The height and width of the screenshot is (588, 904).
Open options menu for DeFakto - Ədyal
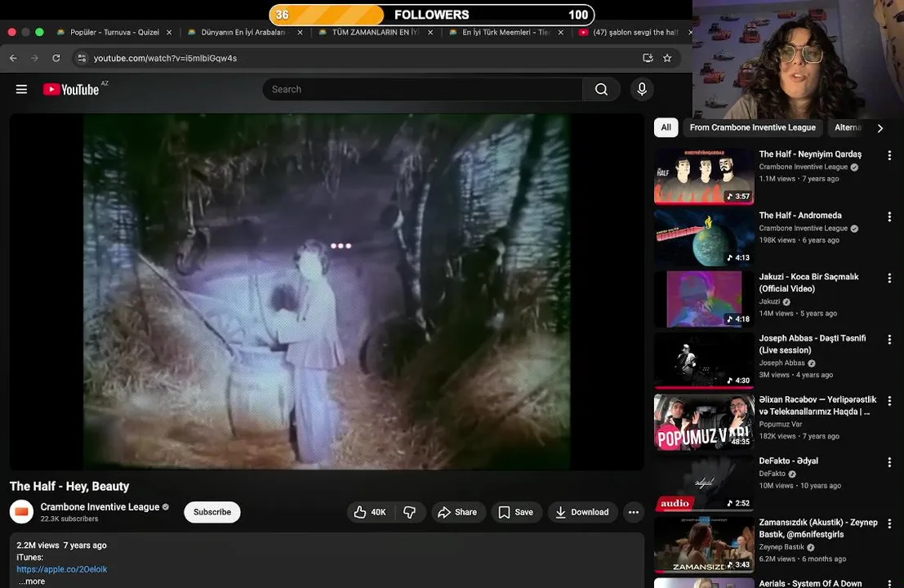coord(889,462)
